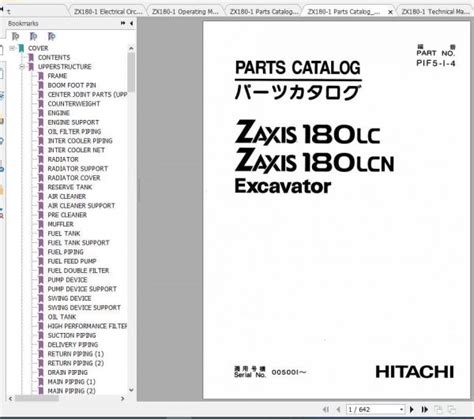Click bookmarks horizontal scroll left arrow
This screenshot has height=419, width=474.
click(x=10, y=398)
